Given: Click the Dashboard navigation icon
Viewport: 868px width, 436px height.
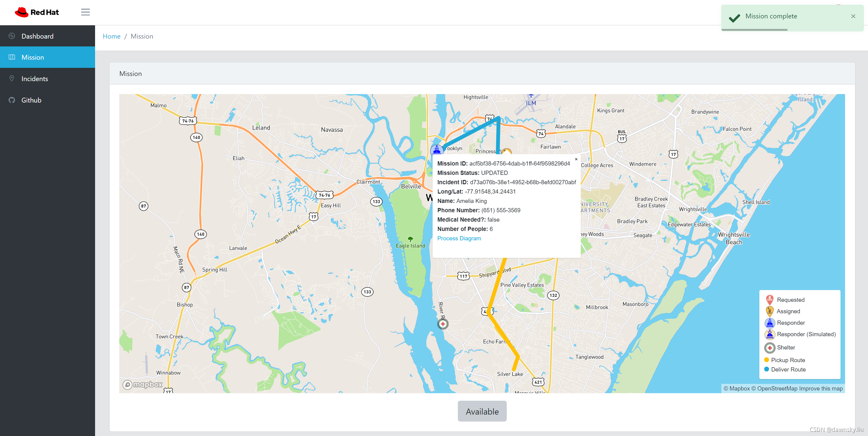Looking at the screenshot, I should click(x=11, y=36).
